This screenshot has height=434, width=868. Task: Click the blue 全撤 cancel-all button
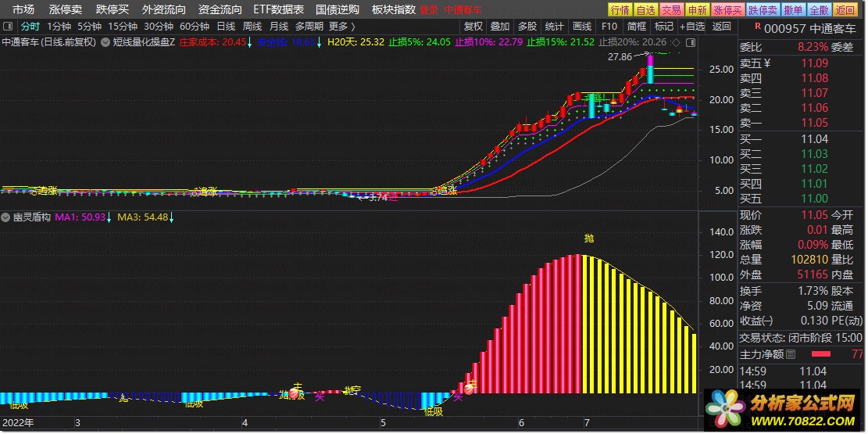(x=818, y=9)
